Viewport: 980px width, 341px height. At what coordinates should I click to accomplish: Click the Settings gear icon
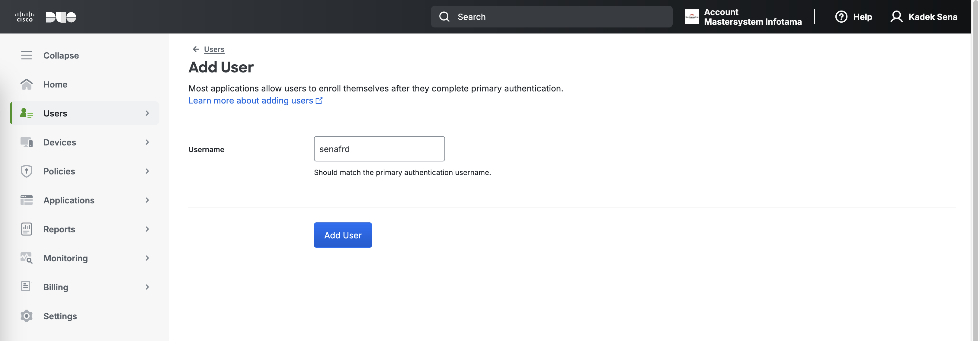[26, 316]
